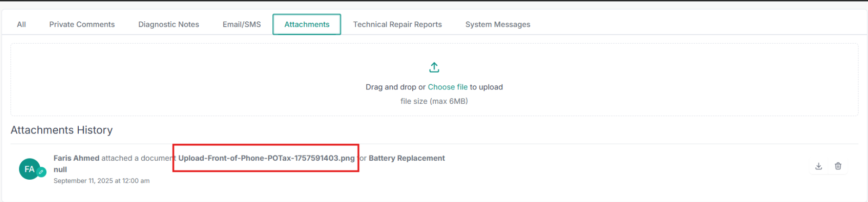Click the Choose file link

447,87
